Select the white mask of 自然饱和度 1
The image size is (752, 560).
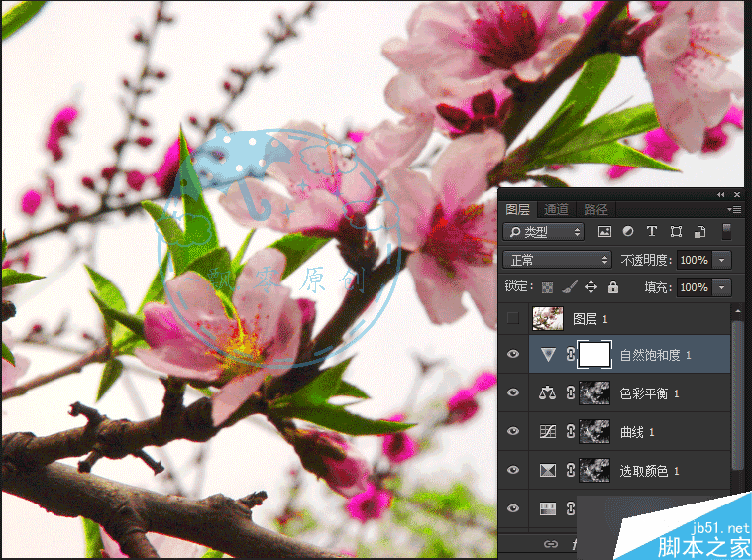(594, 355)
